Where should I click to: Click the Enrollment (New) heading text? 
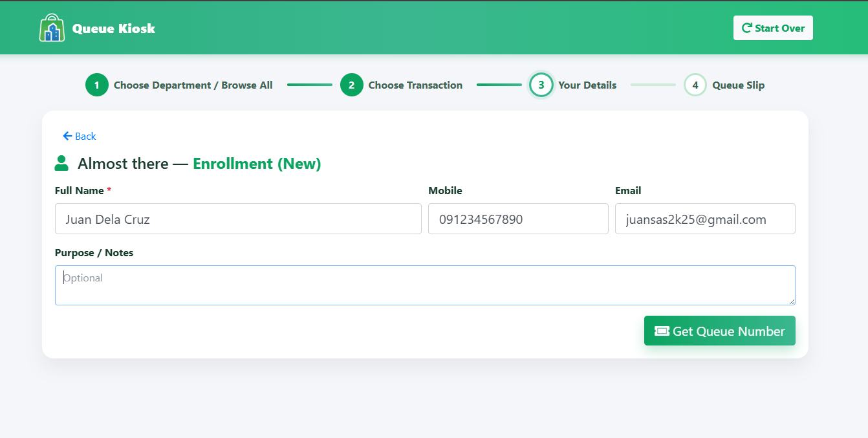coord(257,164)
